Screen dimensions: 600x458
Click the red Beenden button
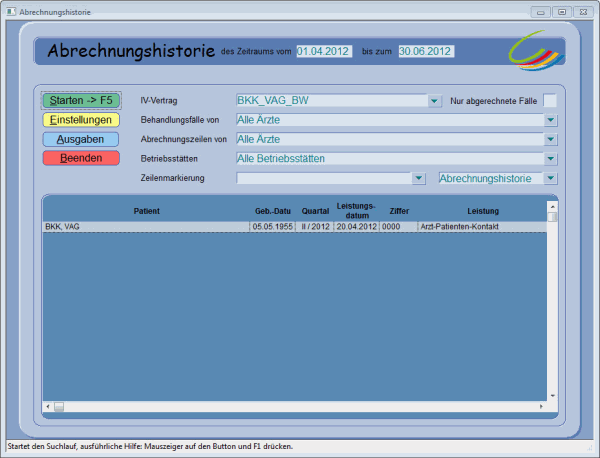coord(81,158)
